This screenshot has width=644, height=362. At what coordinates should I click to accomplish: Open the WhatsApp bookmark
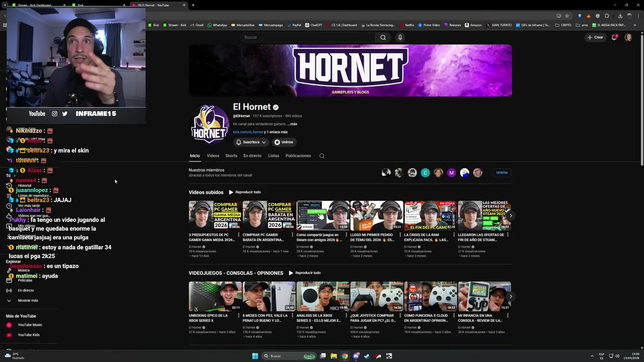pos(217,25)
